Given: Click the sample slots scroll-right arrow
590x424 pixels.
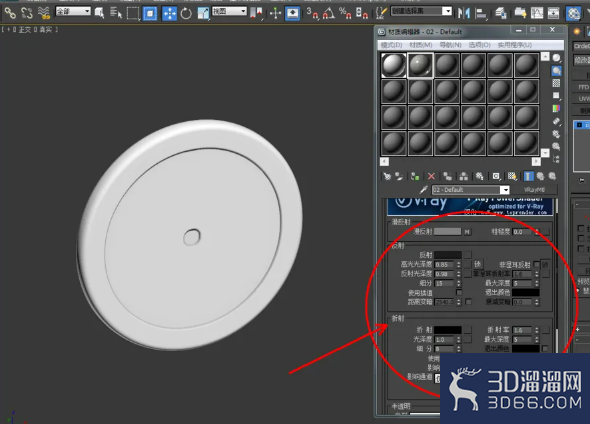Looking at the screenshot, I should (x=536, y=161).
